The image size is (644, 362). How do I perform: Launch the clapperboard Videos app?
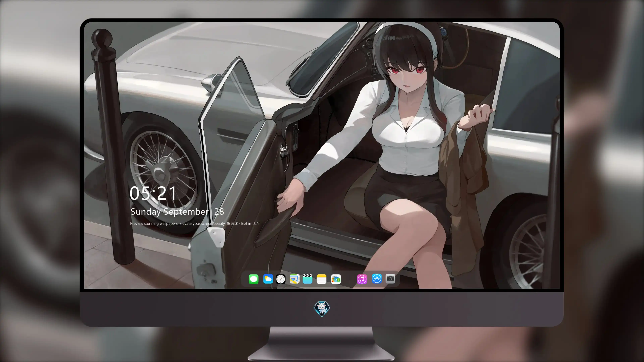tap(308, 279)
